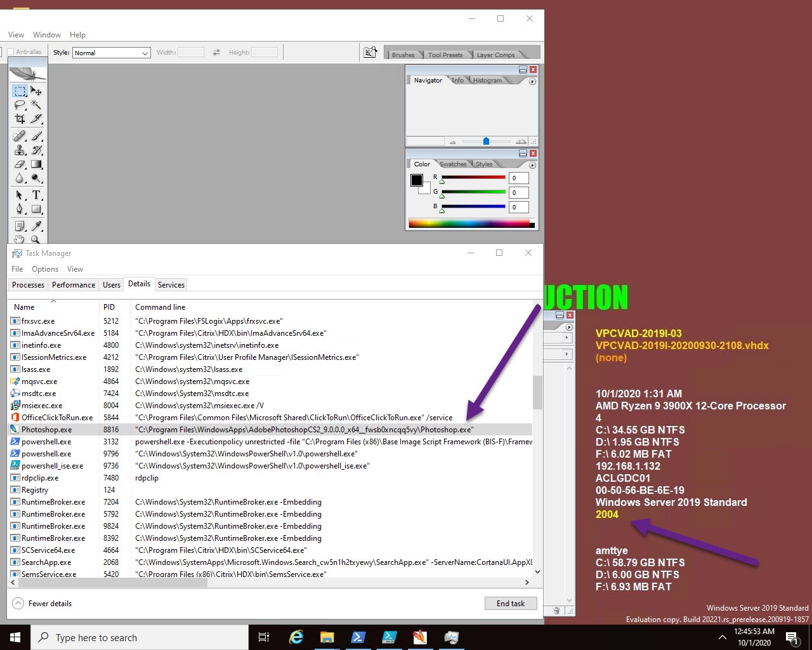Open Task Manager View menu

coord(75,269)
